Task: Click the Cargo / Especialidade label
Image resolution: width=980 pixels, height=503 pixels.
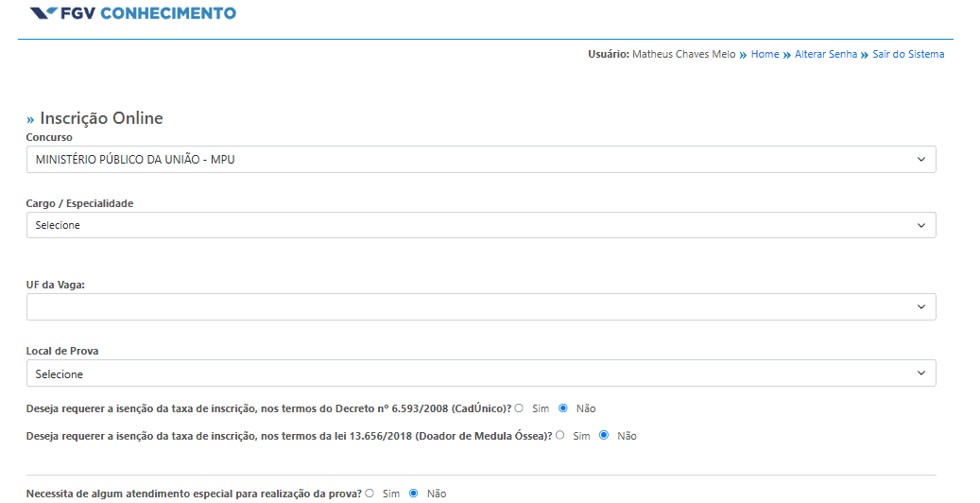Action: (x=80, y=203)
